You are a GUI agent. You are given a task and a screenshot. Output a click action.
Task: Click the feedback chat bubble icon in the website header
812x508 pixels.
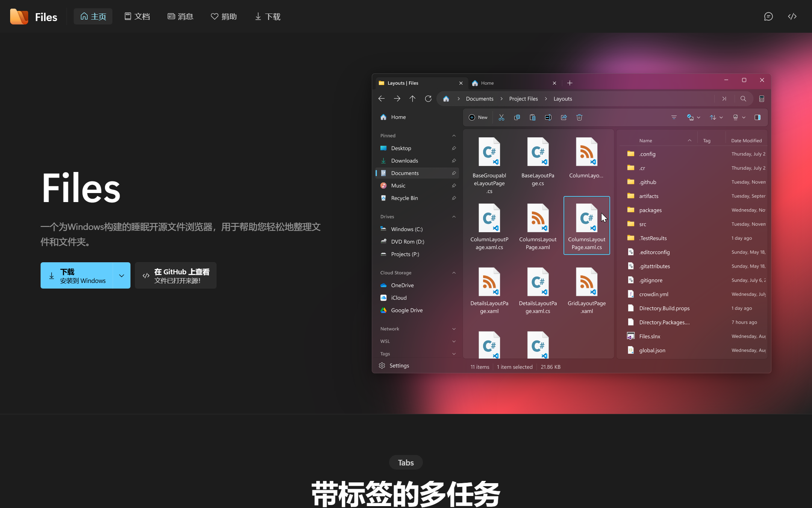(768, 16)
